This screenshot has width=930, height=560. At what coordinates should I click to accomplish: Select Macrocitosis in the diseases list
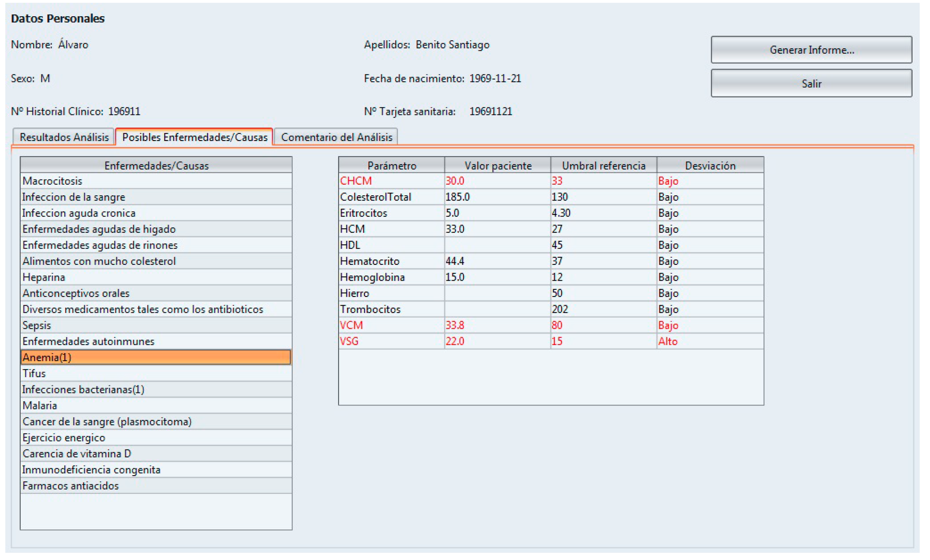click(x=52, y=181)
